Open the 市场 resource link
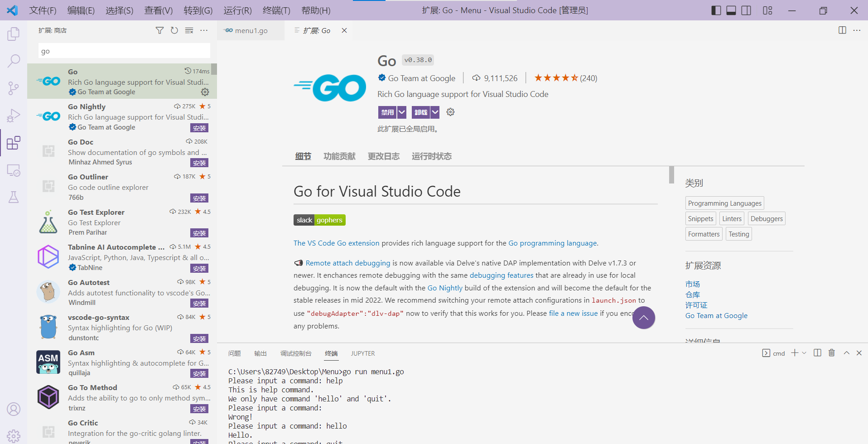The height and width of the screenshot is (444, 868). point(693,284)
